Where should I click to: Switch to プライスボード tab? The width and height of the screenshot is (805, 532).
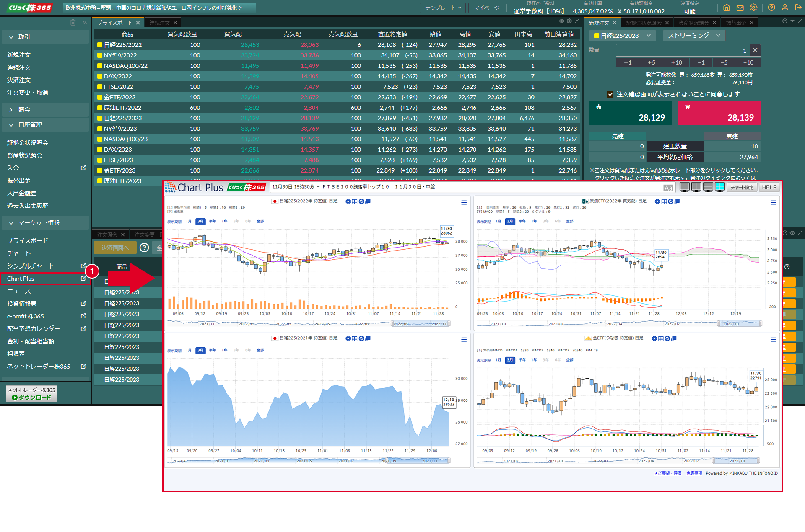click(x=115, y=23)
